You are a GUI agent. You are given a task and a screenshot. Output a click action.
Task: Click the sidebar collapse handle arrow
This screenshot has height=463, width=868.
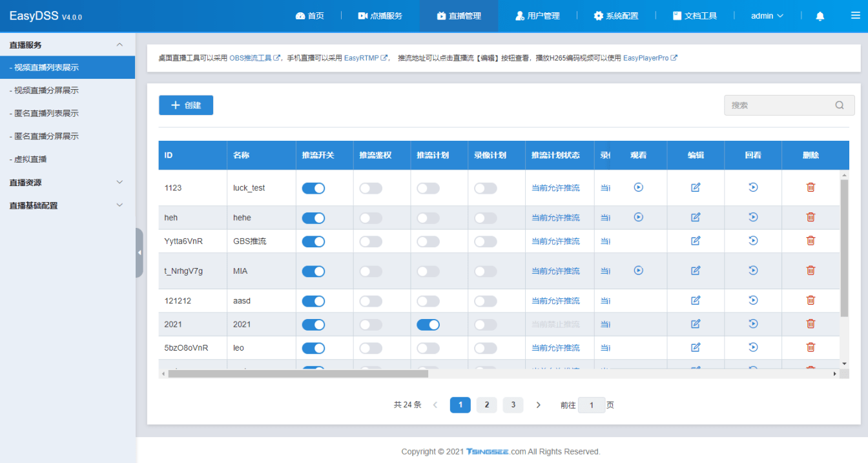click(139, 252)
